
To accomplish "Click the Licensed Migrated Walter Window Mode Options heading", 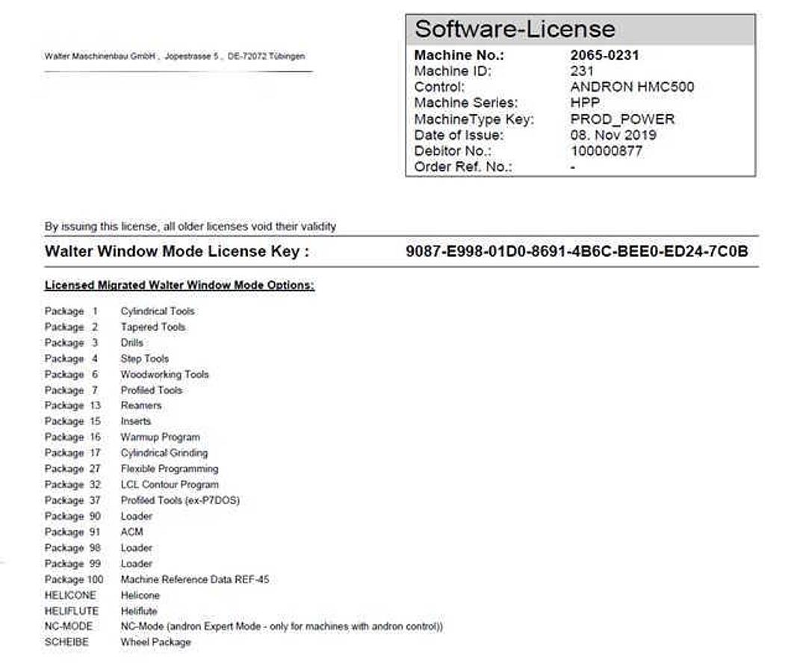I will 179,286.
